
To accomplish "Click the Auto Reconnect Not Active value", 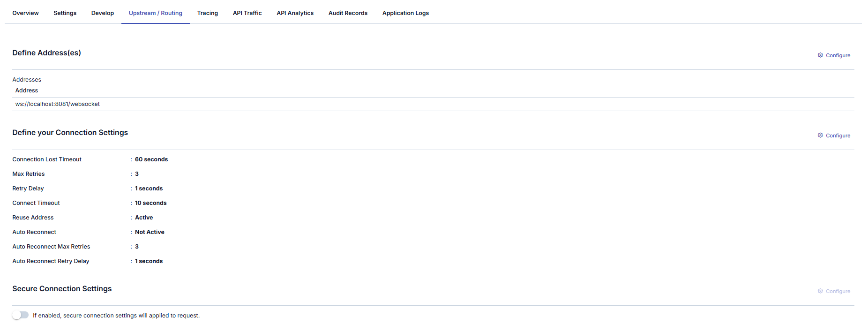I will [150, 232].
